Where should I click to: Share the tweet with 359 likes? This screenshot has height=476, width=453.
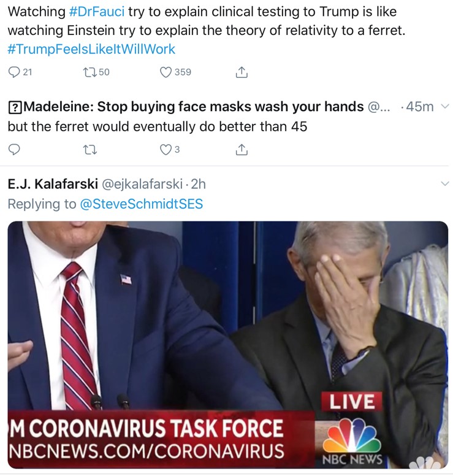(x=242, y=72)
